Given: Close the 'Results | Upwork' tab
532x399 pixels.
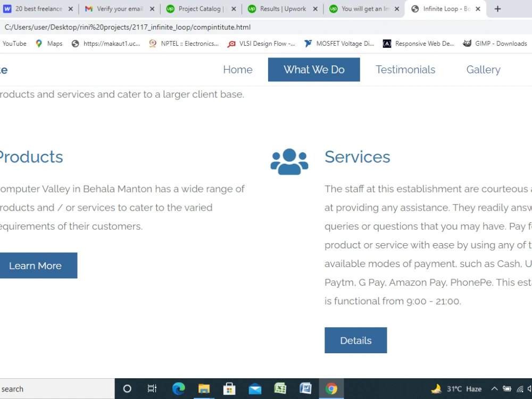Looking at the screenshot, I should pyautogui.click(x=315, y=9).
